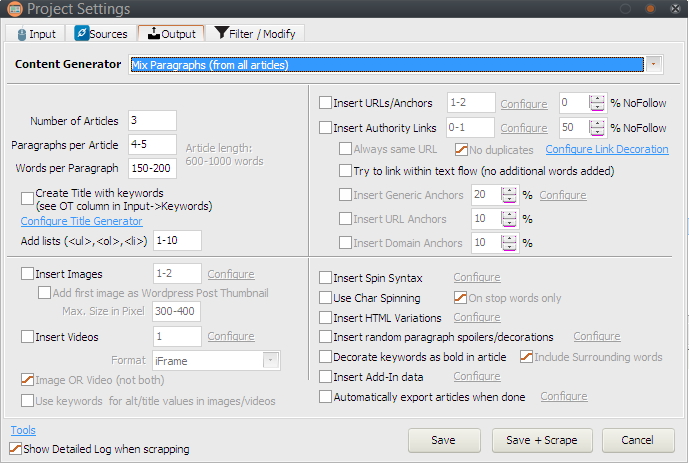
Task: Open the Tools link
Action: pyautogui.click(x=22, y=430)
